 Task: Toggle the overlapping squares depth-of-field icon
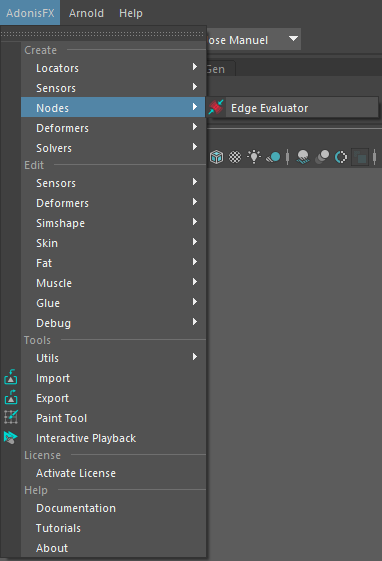coord(360,157)
